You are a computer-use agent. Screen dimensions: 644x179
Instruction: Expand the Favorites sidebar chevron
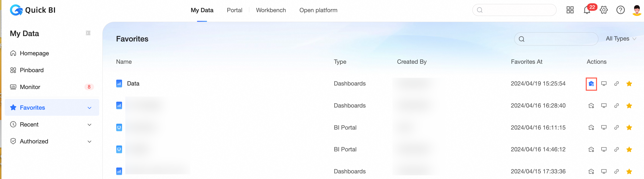pyautogui.click(x=89, y=108)
